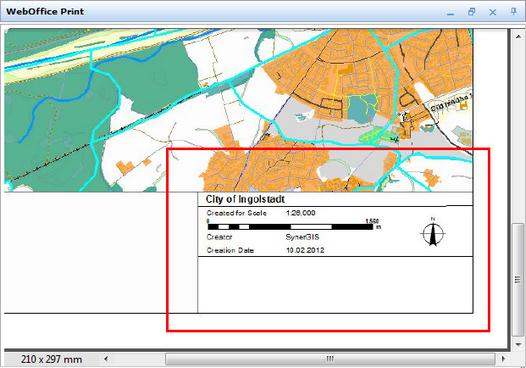The image size is (526, 368).
Task: Click the Created for Scale label
Action: [236, 213]
